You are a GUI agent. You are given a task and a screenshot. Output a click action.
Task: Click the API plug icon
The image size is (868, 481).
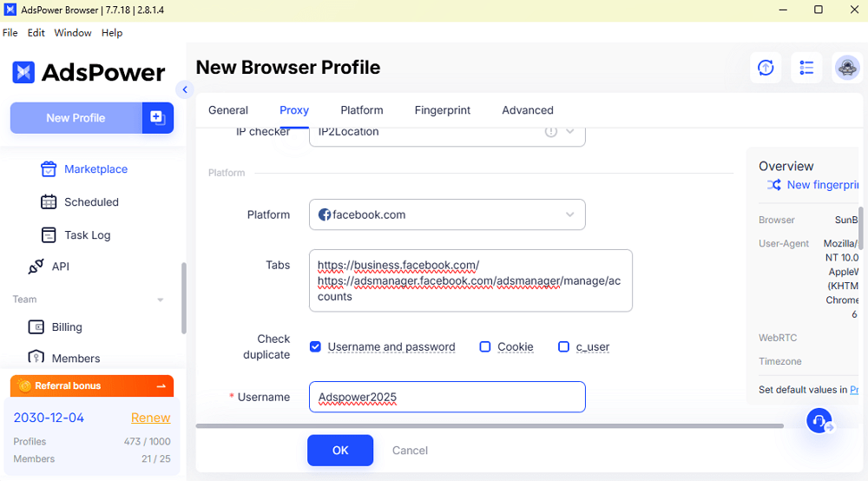[36, 267]
